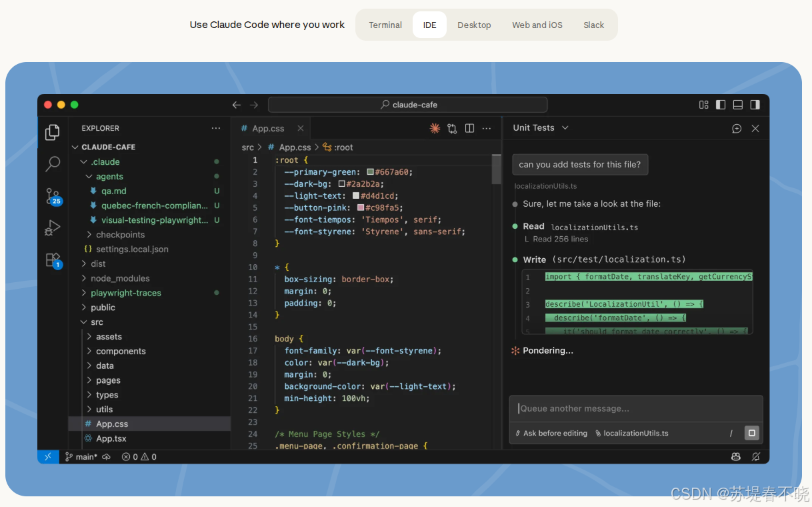
Task: Click the src breadcrumb segment
Action: 247,147
